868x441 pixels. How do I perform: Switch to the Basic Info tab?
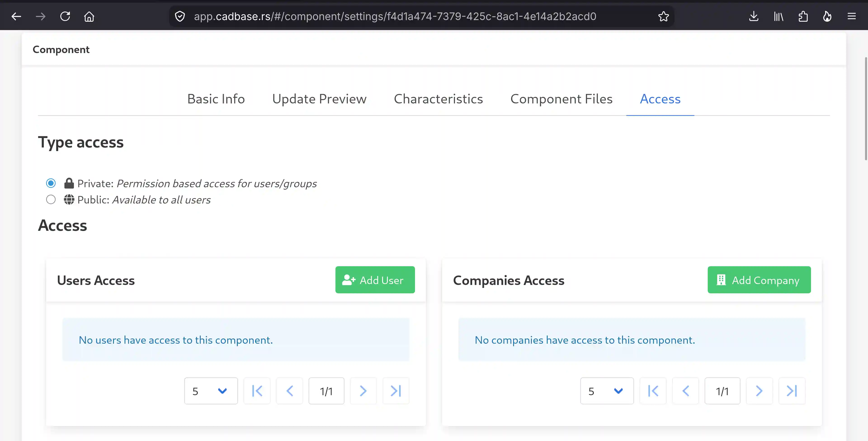[x=216, y=99]
